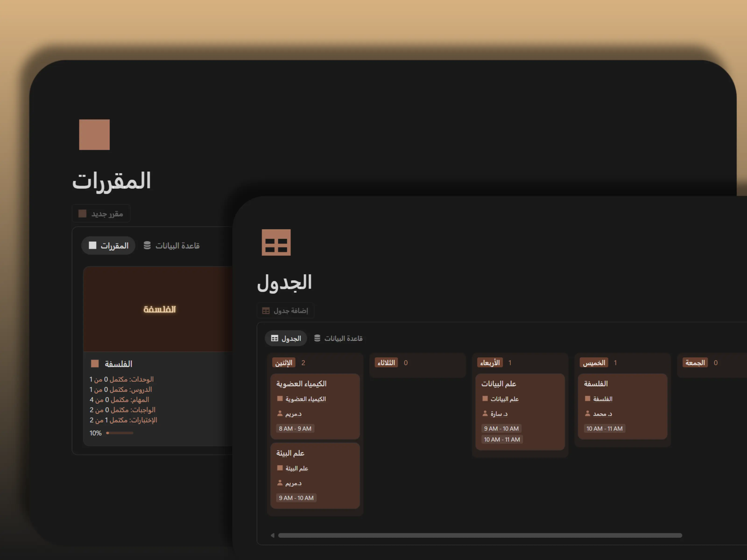Collapse the الثلاثاء day group header
The image size is (747, 560).
tap(386, 363)
